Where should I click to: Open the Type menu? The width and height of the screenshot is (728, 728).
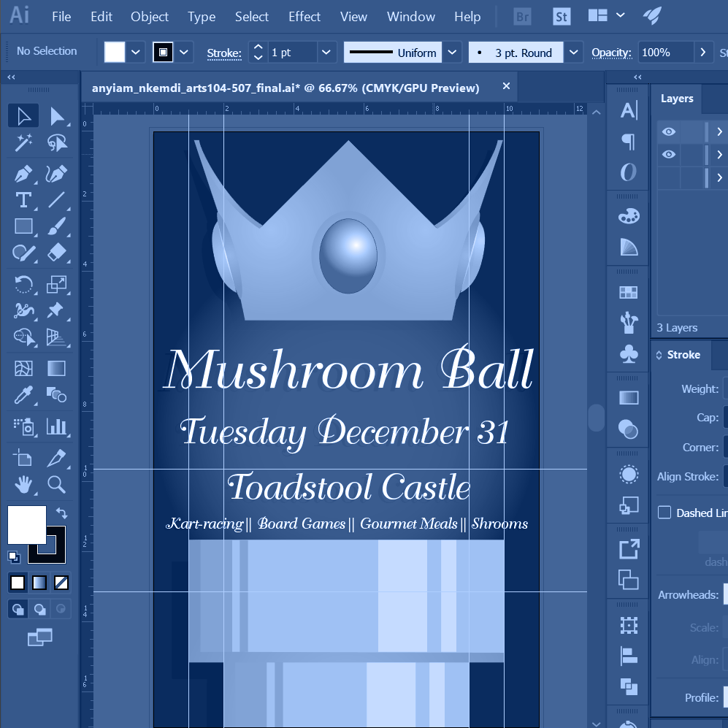pyautogui.click(x=202, y=17)
